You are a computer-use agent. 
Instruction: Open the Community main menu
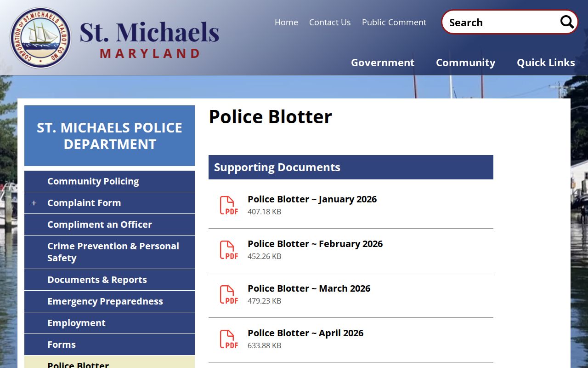(465, 63)
